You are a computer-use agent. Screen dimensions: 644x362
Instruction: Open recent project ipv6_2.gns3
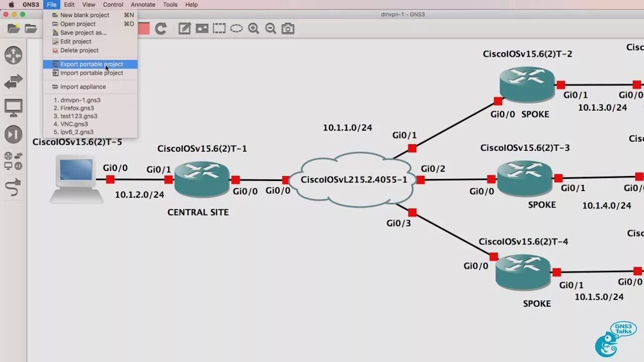click(90, 132)
